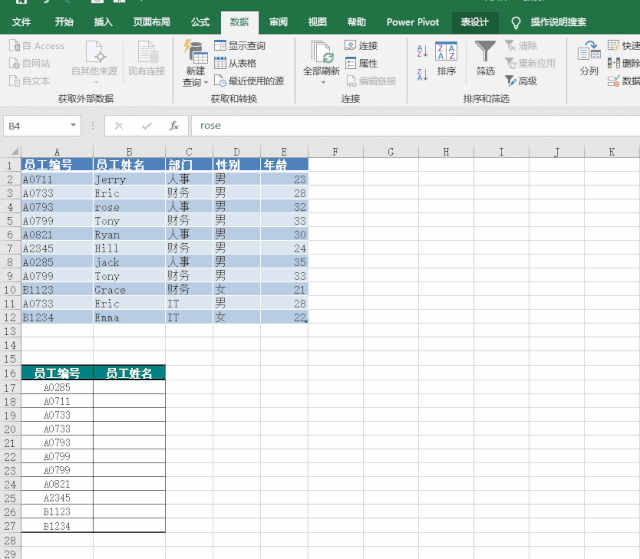
Task: Select the empty name cell beside A0711 row 18
Action: 129,401
